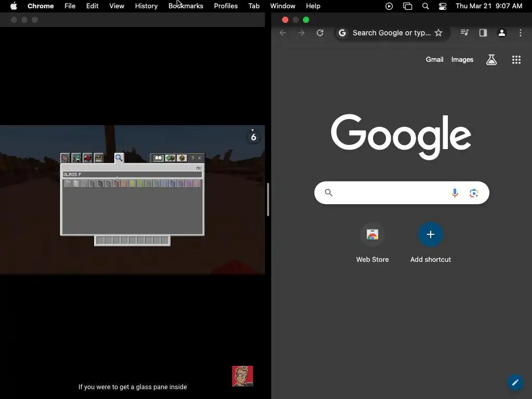Screen dimensions: 532x399
Task: Open the Apple menu
Action: tap(14, 6)
